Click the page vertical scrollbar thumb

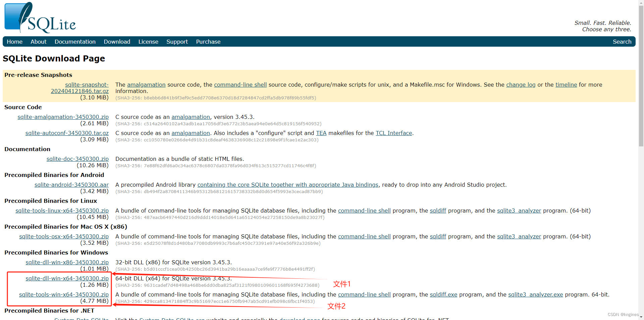tap(641, 76)
